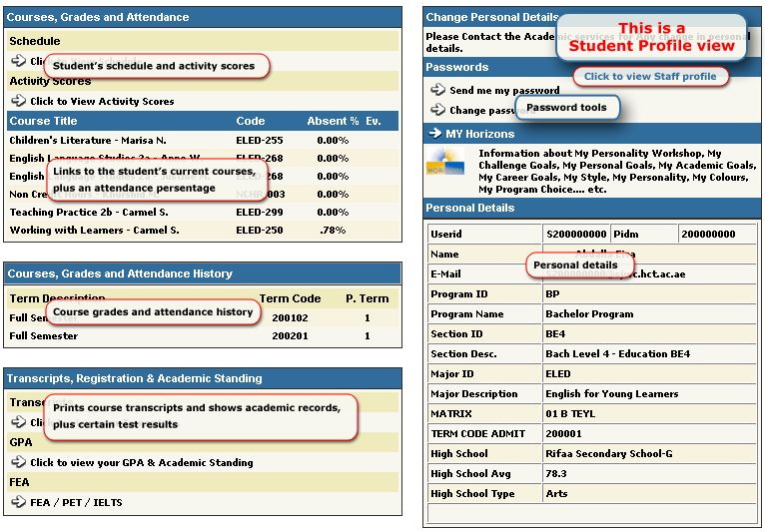Click the Course Title column header
This screenshot has height=532, width=765.
click(44, 121)
